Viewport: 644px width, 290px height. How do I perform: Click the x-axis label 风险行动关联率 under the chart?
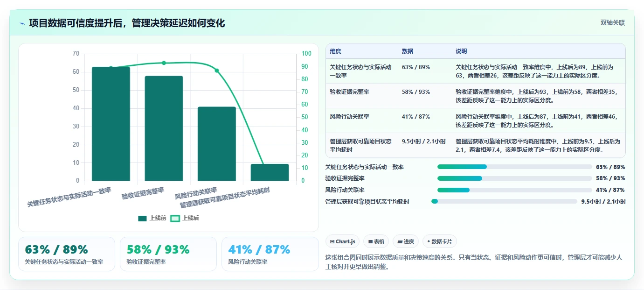(x=196, y=194)
